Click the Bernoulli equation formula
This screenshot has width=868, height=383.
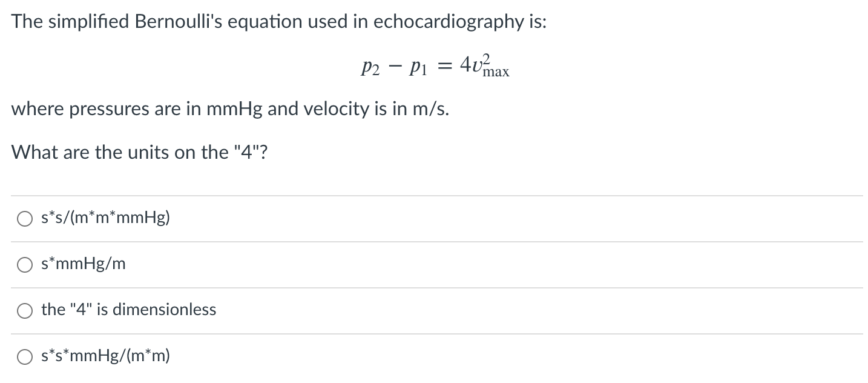[x=434, y=65]
